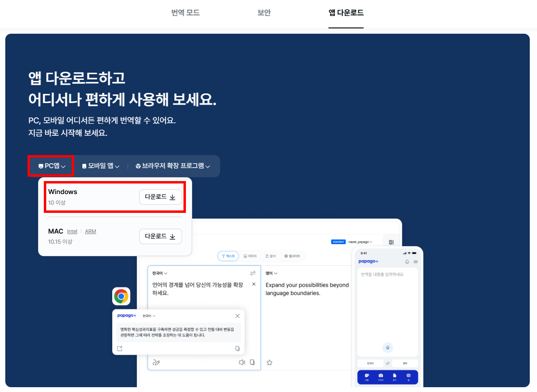Open the 한국어 dropdown in extension popup
Viewport: 537px width, 392px height.
(x=149, y=316)
